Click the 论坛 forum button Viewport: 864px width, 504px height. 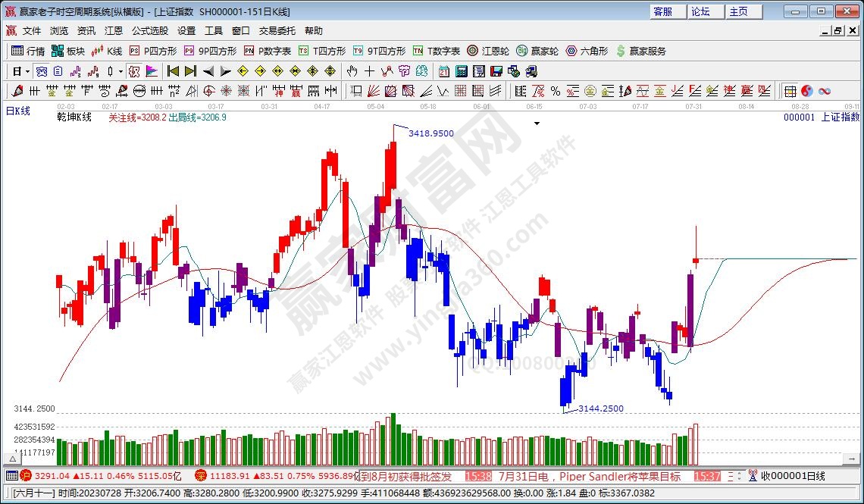tap(701, 11)
